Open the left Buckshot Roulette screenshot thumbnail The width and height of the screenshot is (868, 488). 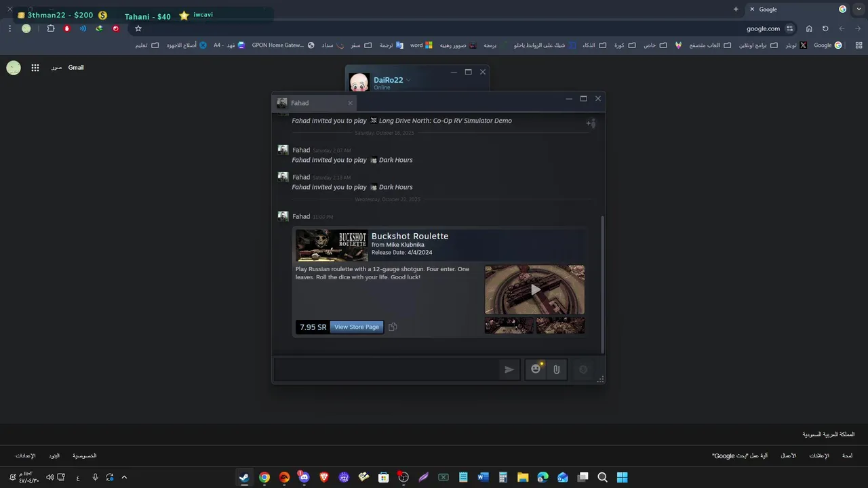pyautogui.click(x=509, y=325)
